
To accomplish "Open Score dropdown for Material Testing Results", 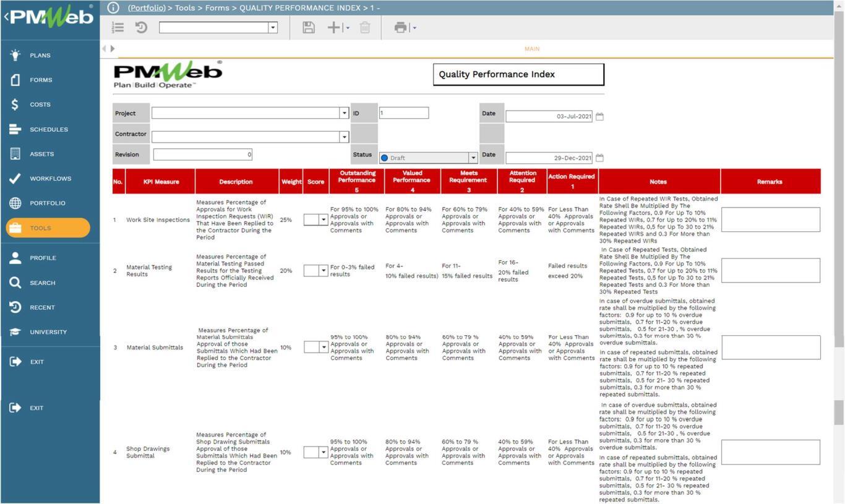I will 323,270.
